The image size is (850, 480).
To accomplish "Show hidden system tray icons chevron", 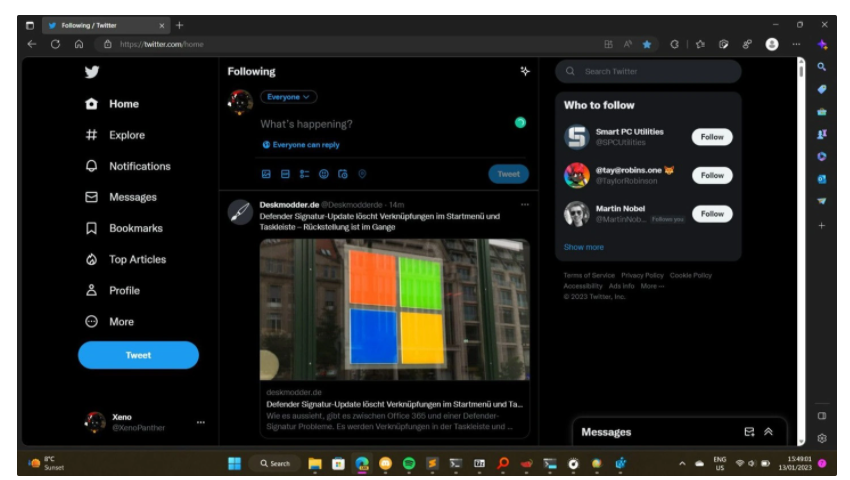I will pyautogui.click(x=682, y=463).
